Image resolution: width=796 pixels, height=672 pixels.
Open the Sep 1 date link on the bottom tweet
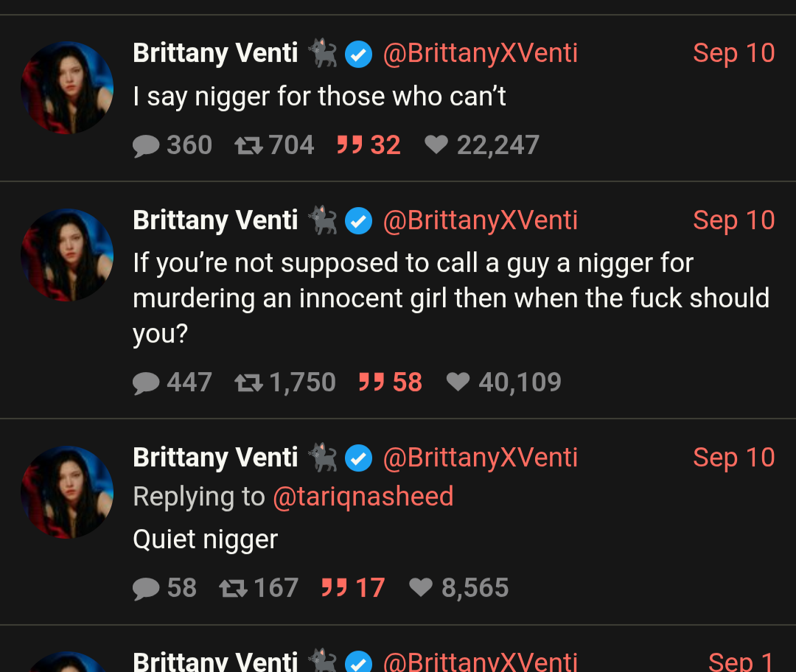pos(740,661)
